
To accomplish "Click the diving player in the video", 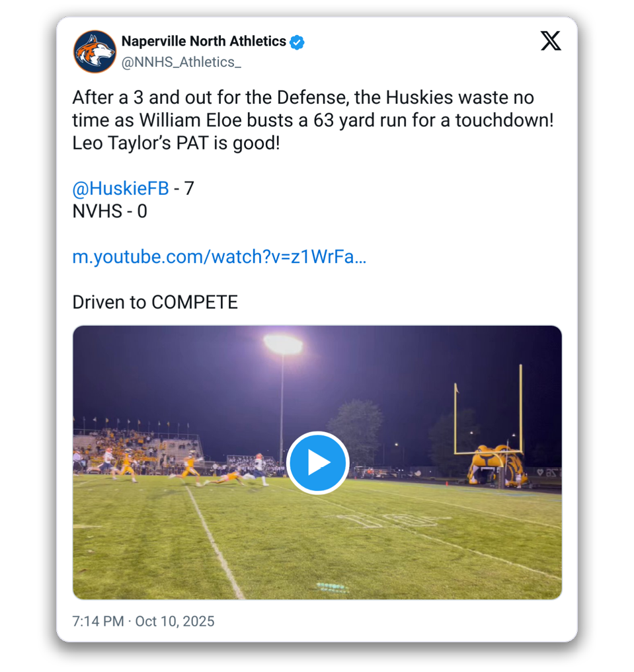I will click(226, 478).
